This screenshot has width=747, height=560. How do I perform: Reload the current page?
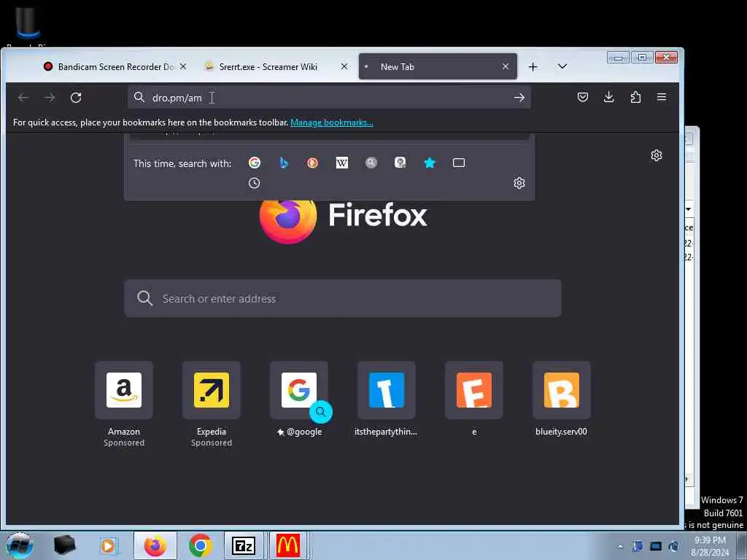(76, 98)
